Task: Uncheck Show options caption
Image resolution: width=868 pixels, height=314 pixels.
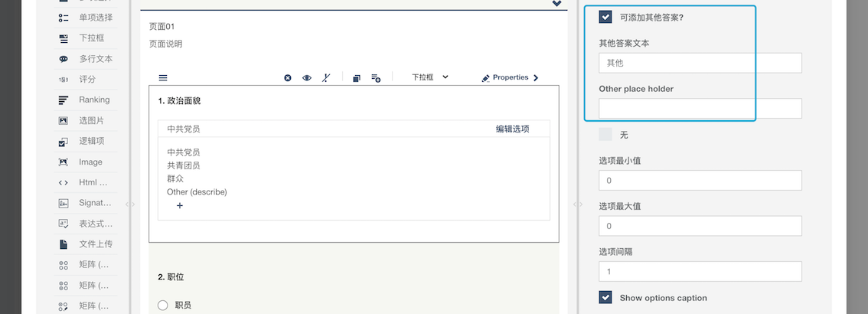Action: 605,297
